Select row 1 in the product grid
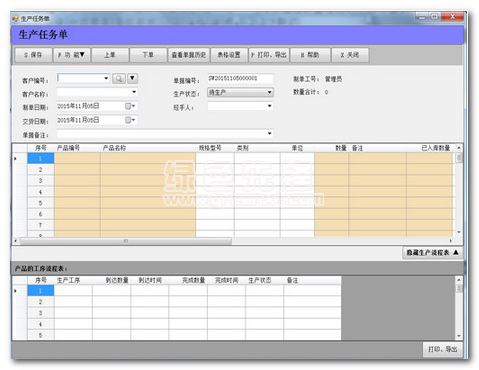Image resolution: width=479 pixels, height=370 pixels. click(x=40, y=158)
